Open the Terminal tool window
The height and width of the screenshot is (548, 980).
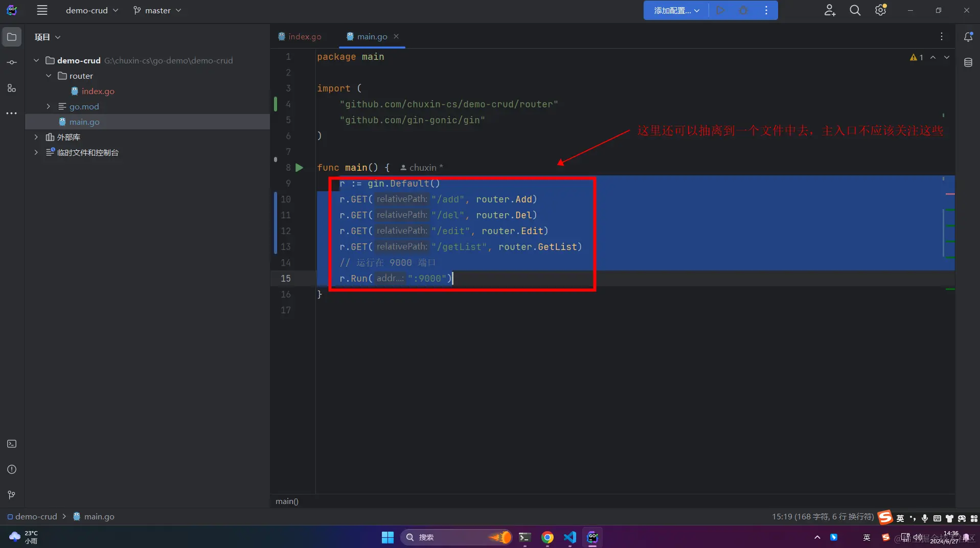12,444
